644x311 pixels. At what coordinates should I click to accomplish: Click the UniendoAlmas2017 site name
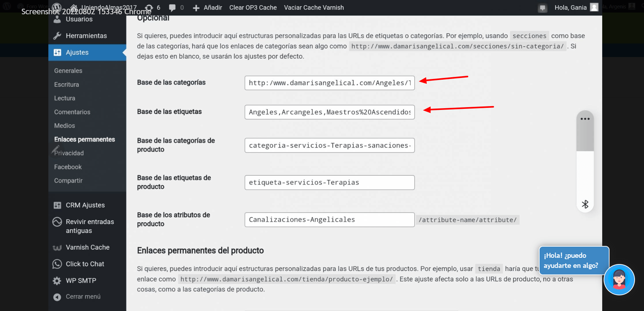pyautogui.click(x=109, y=8)
